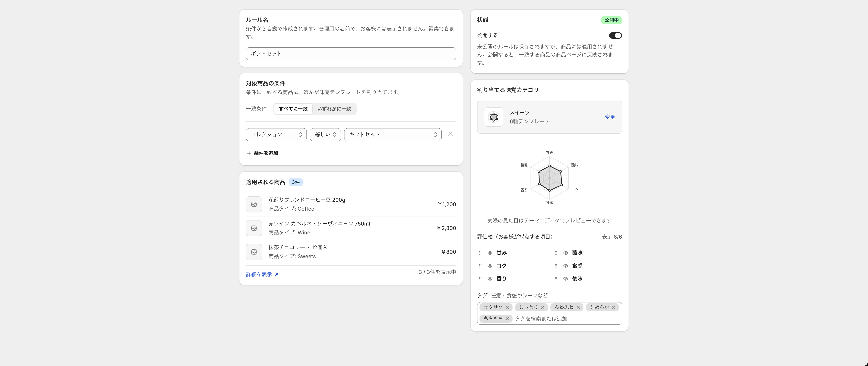The width and height of the screenshot is (868, 366).
Task: Grab the drag handle for 後味 axis
Action: click(556, 279)
